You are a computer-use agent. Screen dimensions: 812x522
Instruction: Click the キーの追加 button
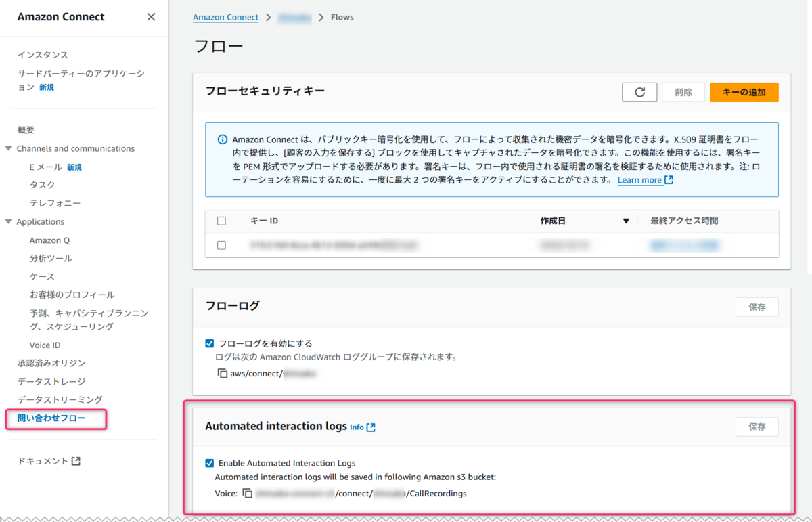tap(744, 92)
